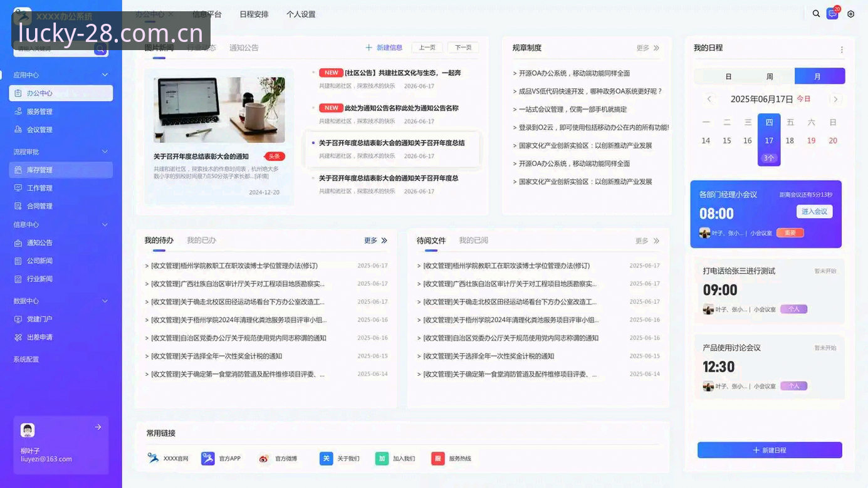Screen dimensions: 868x488
Task: Click the 服务热线 icon in 常用链接
Action: tap(437, 459)
